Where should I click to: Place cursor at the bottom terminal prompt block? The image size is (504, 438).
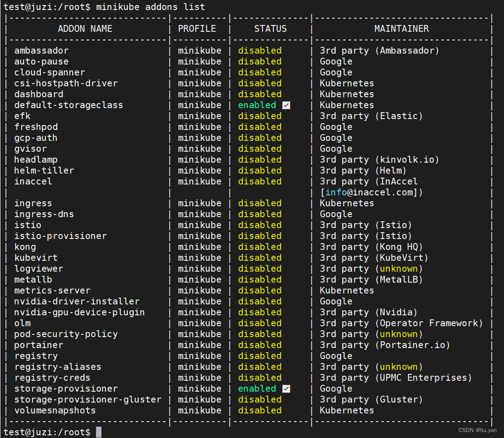click(98, 432)
